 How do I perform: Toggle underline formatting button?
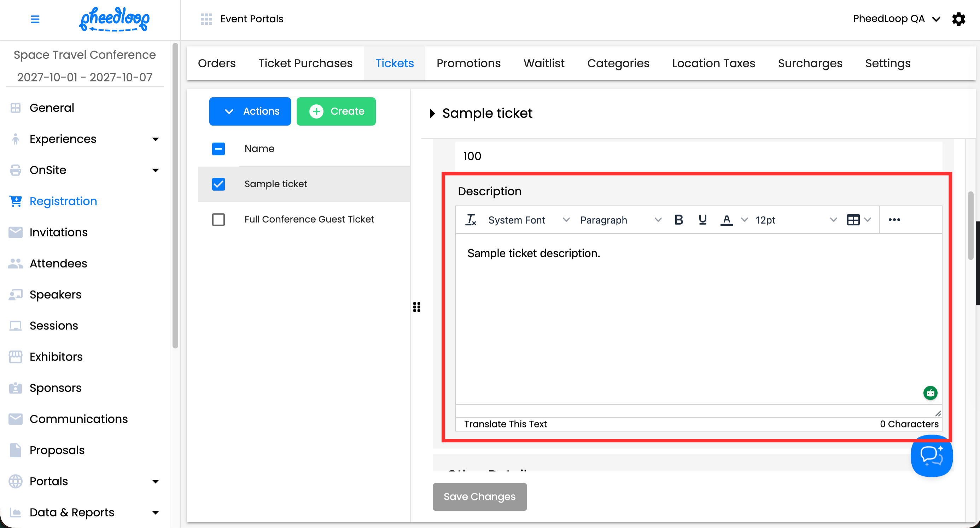pos(702,220)
